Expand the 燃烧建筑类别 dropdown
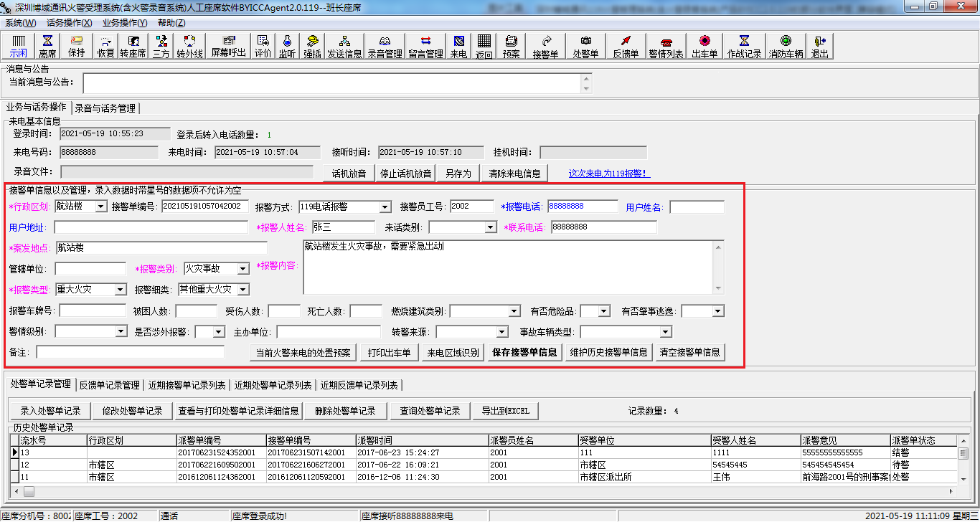980x522 pixels. (x=514, y=311)
